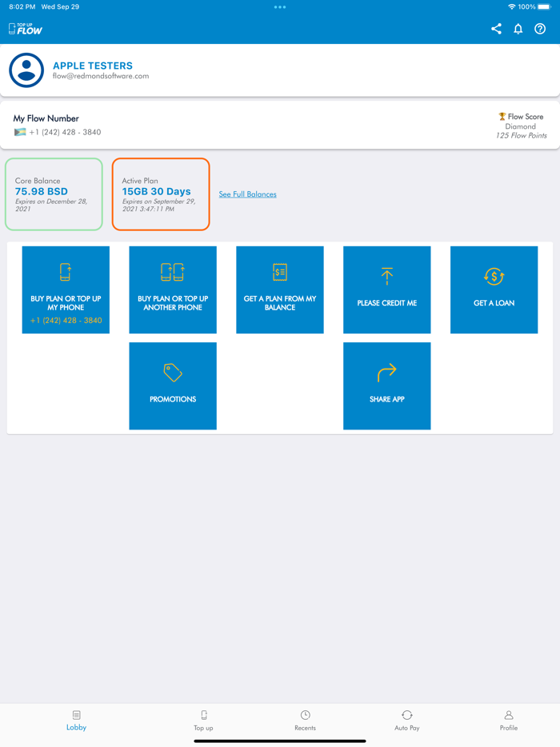
Task: Switch to the Lobby tab
Action: coord(76,721)
